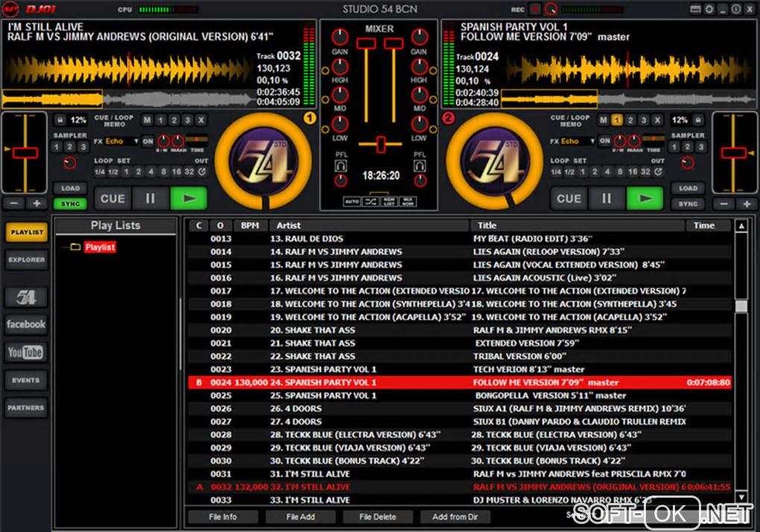Click the File Info button
Image resolution: width=760 pixels, height=532 pixels.
tap(223, 517)
